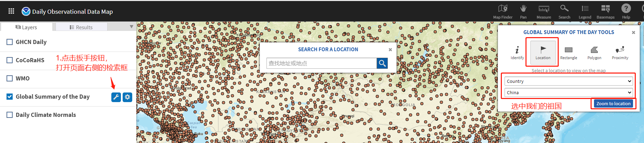The height and width of the screenshot is (143, 644).
Task: Click the blue search magnifier button
Action: tap(382, 63)
